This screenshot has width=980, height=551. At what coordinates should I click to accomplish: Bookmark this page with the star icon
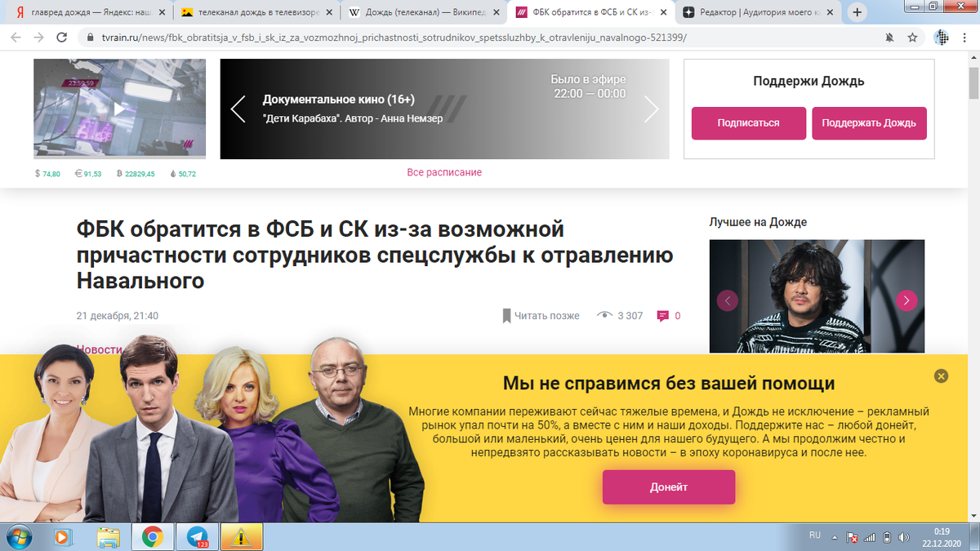[x=912, y=38]
